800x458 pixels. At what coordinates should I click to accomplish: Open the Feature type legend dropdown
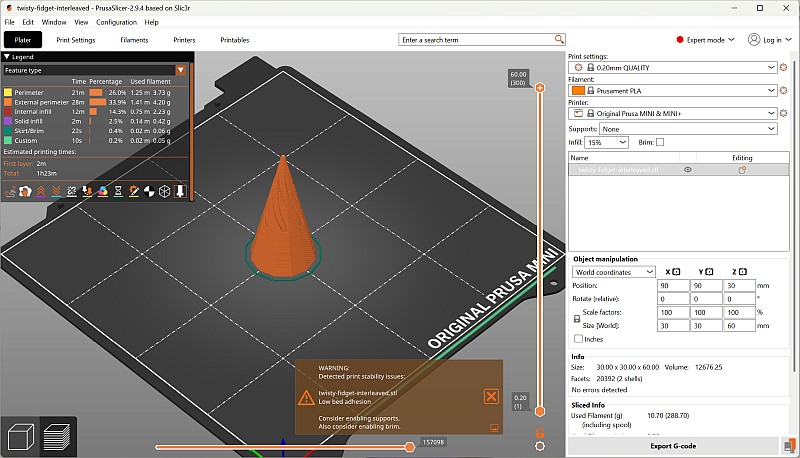point(180,70)
